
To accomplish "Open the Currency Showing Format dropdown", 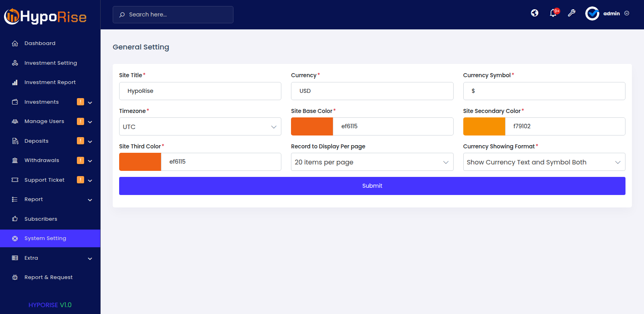I will tap(544, 162).
